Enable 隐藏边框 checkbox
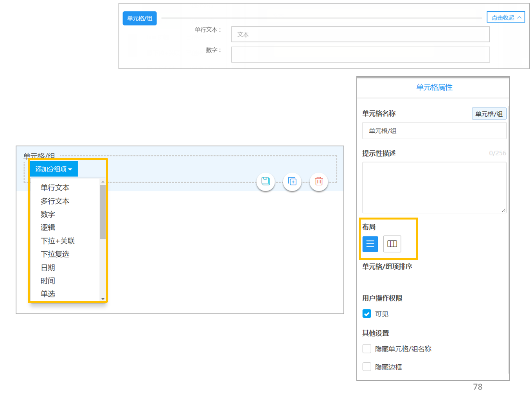This screenshot has height=396, width=532. point(367,367)
